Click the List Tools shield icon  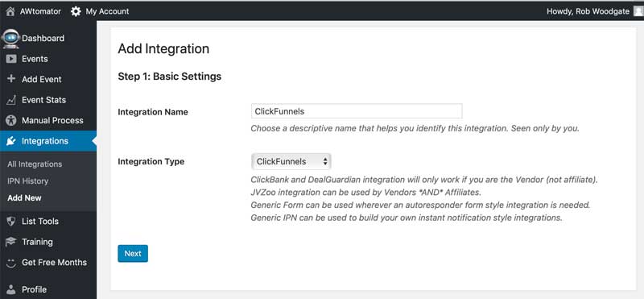point(11,222)
